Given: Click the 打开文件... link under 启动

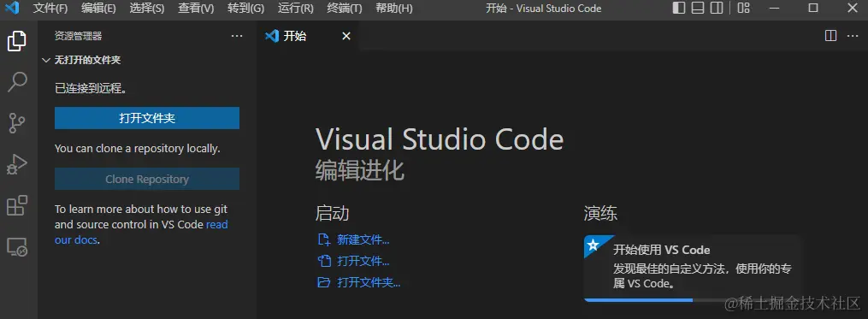Looking at the screenshot, I should click(363, 261).
